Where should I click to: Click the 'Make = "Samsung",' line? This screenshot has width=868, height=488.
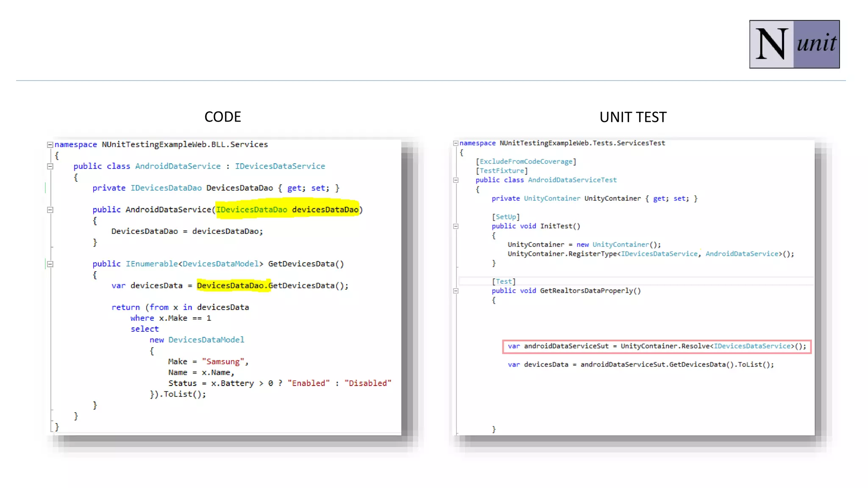coord(208,361)
